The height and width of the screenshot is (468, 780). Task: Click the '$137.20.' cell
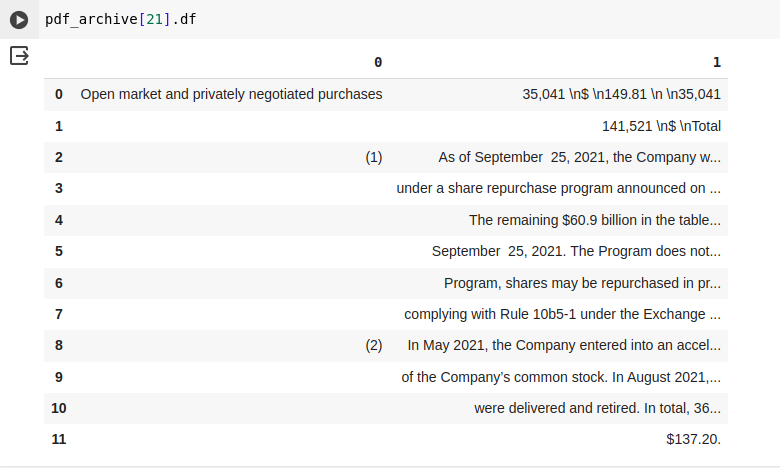click(x=693, y=439)
